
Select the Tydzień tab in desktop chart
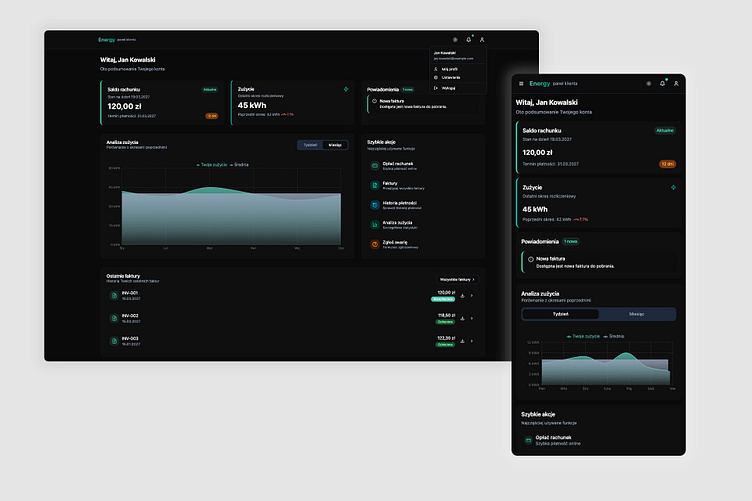[310, 145]
